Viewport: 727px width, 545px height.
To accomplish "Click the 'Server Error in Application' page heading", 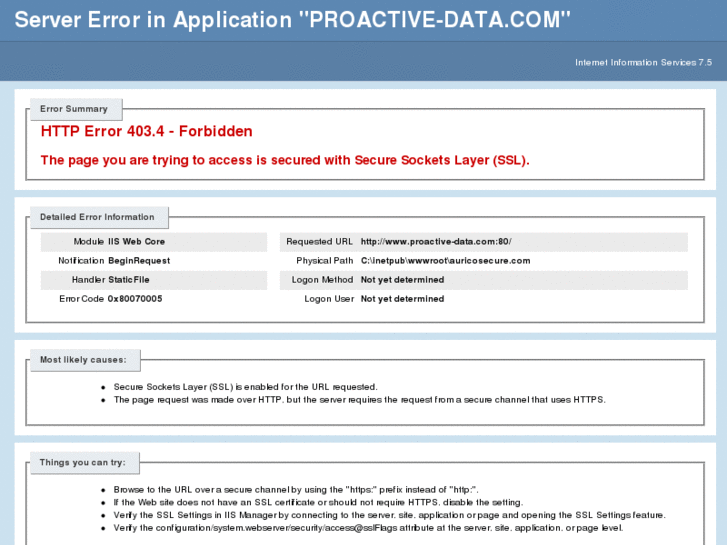I will point(293,20).
